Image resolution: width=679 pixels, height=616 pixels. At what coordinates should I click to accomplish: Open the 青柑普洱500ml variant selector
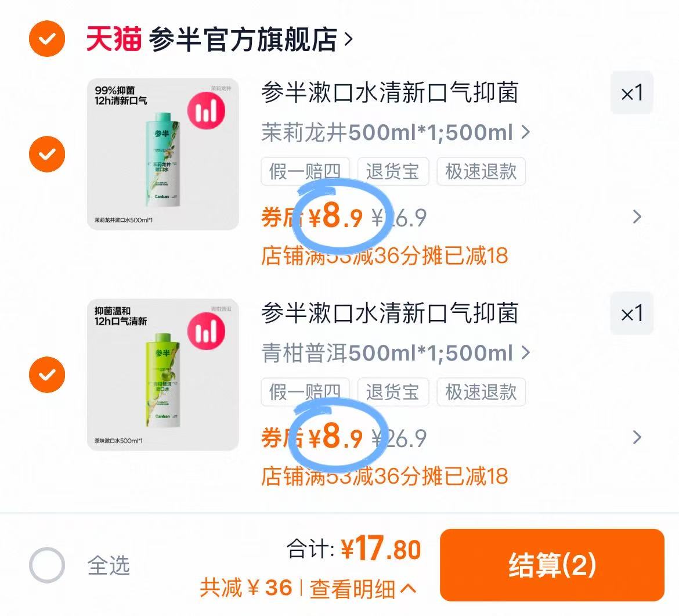point(395,353)
